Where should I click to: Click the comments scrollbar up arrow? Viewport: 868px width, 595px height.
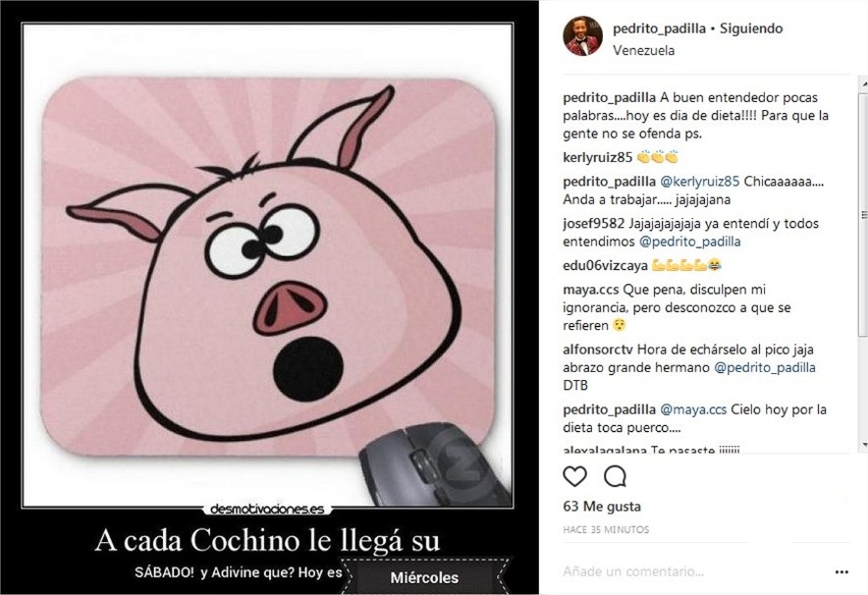863,83
